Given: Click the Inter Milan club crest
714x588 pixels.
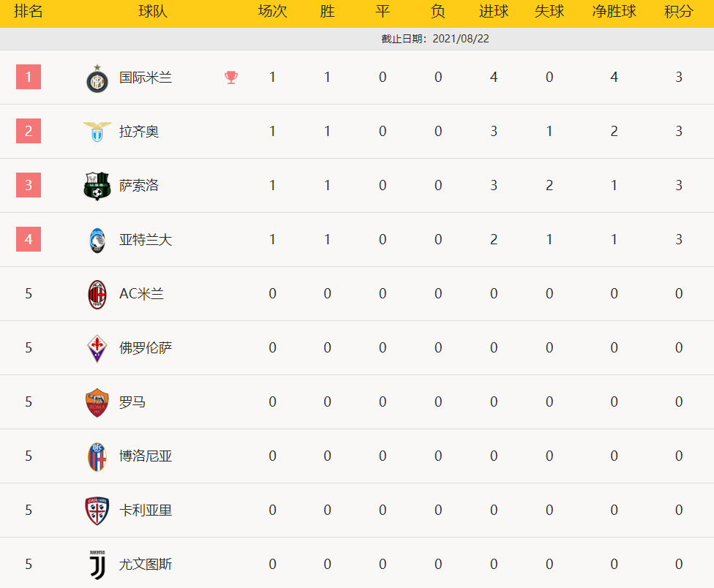Looking at the screenshot, I should [97, 79].
